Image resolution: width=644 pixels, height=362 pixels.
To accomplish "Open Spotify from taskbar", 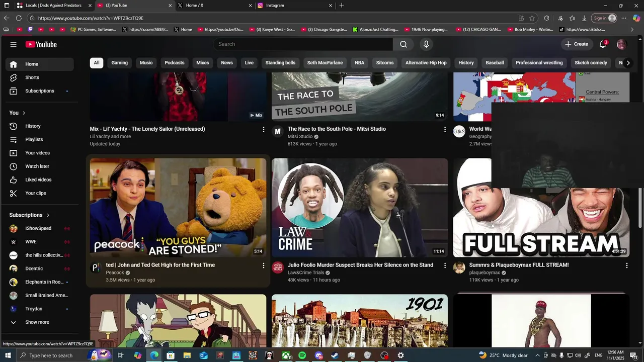I will click(302, 355).
